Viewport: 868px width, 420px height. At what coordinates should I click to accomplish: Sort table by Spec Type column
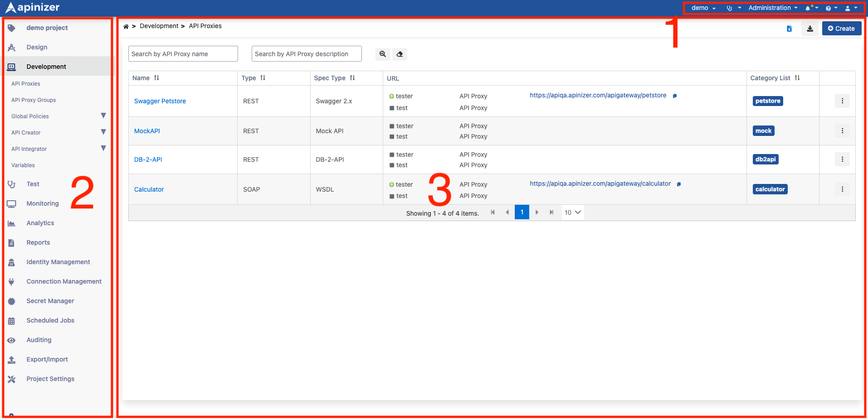click(x=352, y=78)
